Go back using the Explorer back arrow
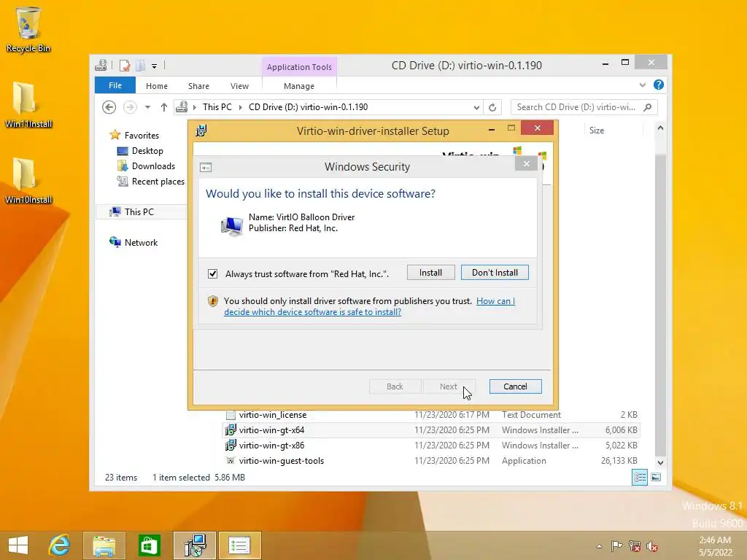Viewport: 747px width, 560px height. click(109, 107)
